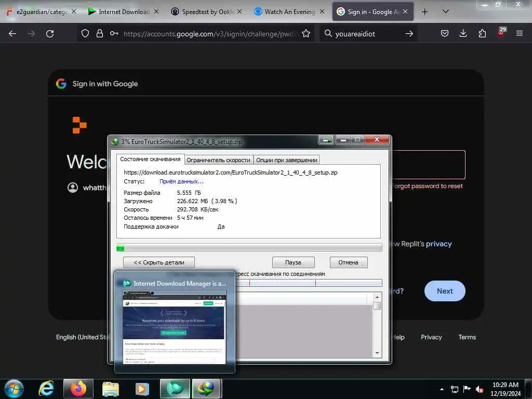Image resolution: width=532 pixels, height=399 pixels.
Task: Show hidden system tray icons
Action: pyautogui.click(x=442, y=389)
